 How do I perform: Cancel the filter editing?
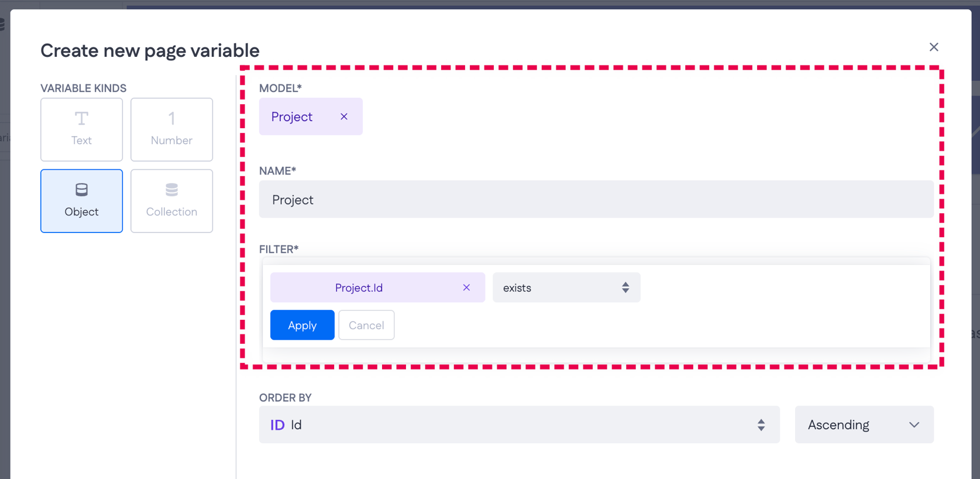[366, 325]
